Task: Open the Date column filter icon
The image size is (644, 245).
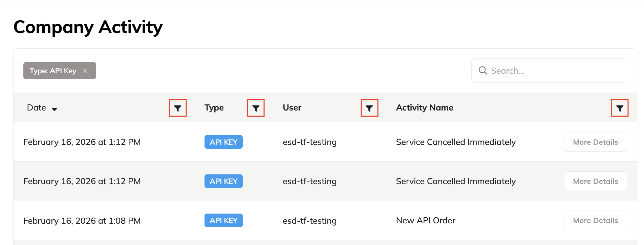Action: 178,108
